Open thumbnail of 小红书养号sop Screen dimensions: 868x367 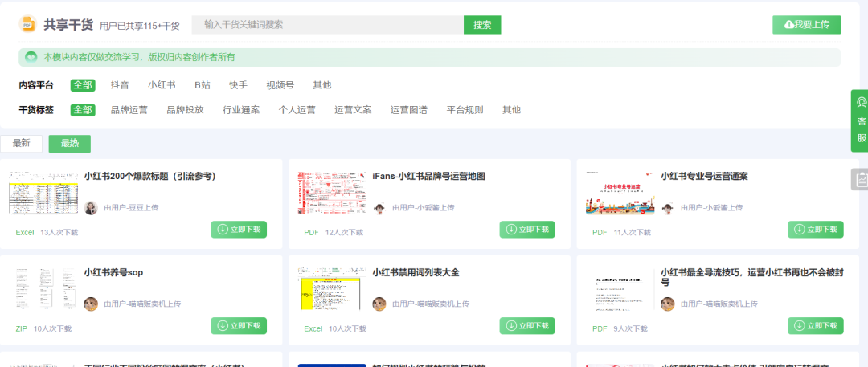tap(43, 289)
